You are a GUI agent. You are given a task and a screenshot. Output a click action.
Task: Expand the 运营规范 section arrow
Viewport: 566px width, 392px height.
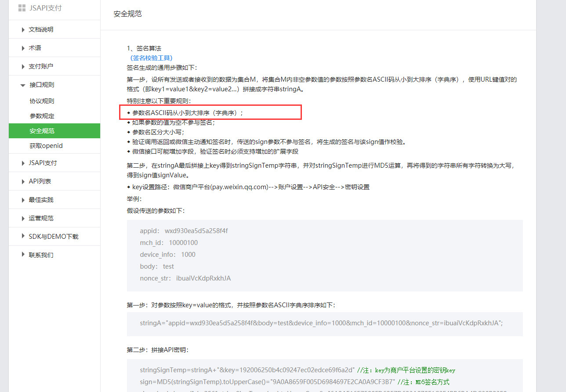23,219
